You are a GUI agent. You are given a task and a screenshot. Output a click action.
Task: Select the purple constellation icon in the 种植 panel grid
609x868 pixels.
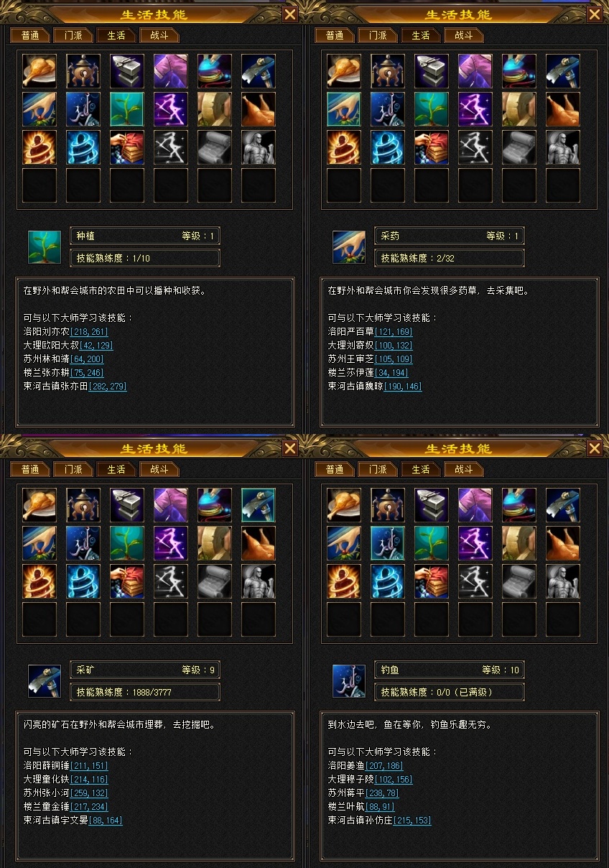(171, 109)
